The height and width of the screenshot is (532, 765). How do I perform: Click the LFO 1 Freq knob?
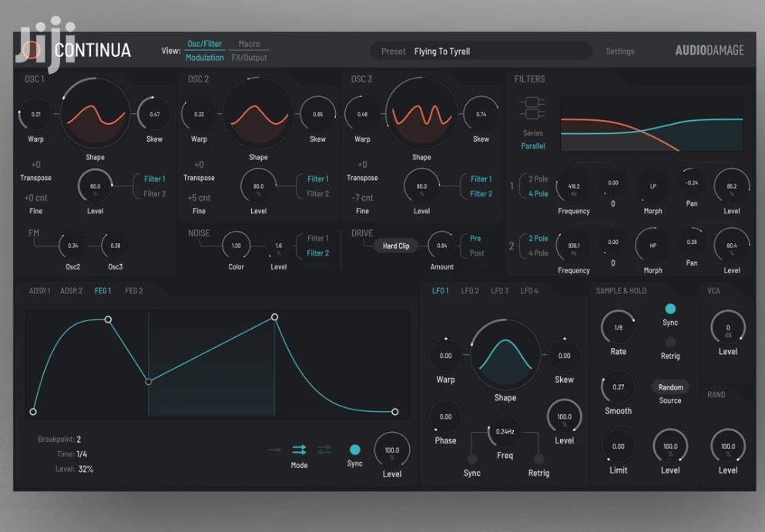tap(505, 432)
